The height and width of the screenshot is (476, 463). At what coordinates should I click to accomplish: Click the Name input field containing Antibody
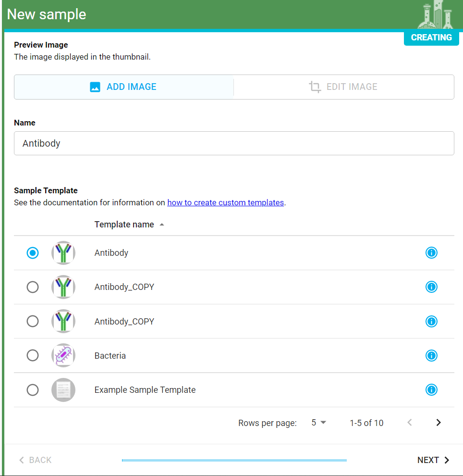234,143
